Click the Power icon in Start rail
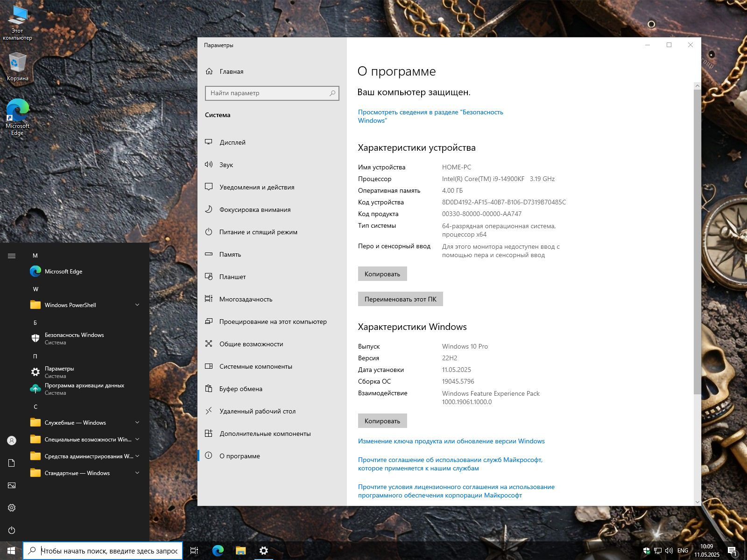Viewport: 747px width, 560px height. [x=12, y=530]
